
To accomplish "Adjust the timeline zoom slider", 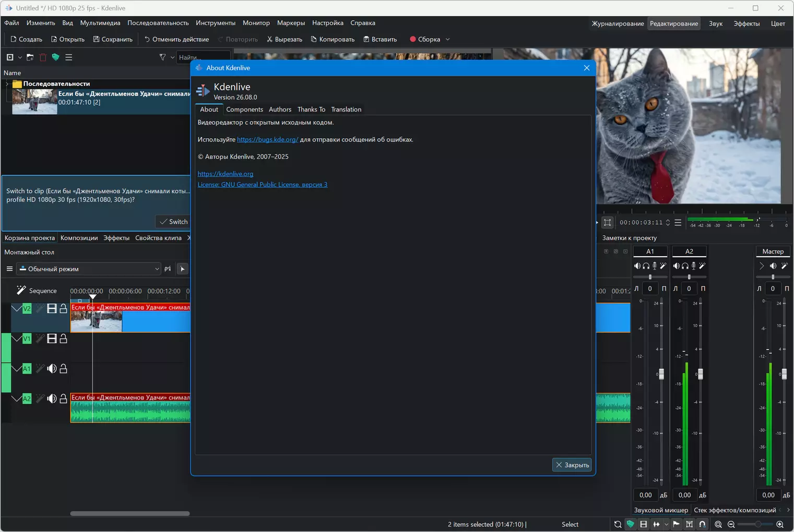I will click(756, 524).
